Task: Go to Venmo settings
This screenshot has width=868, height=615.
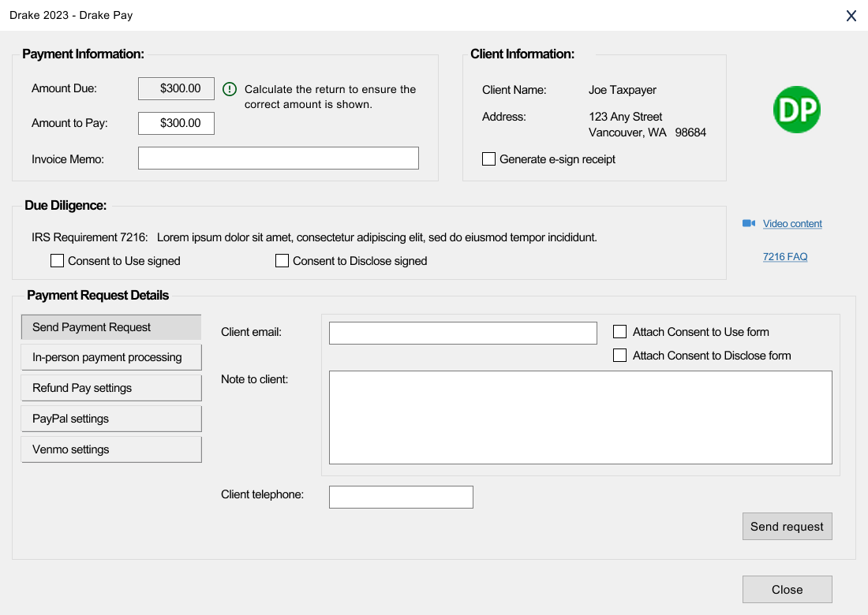Action: coord(111,449)
